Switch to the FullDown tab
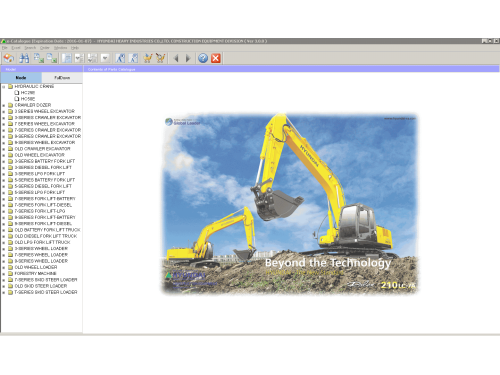This screenshot has height=375, width=500. click(62, 78)
